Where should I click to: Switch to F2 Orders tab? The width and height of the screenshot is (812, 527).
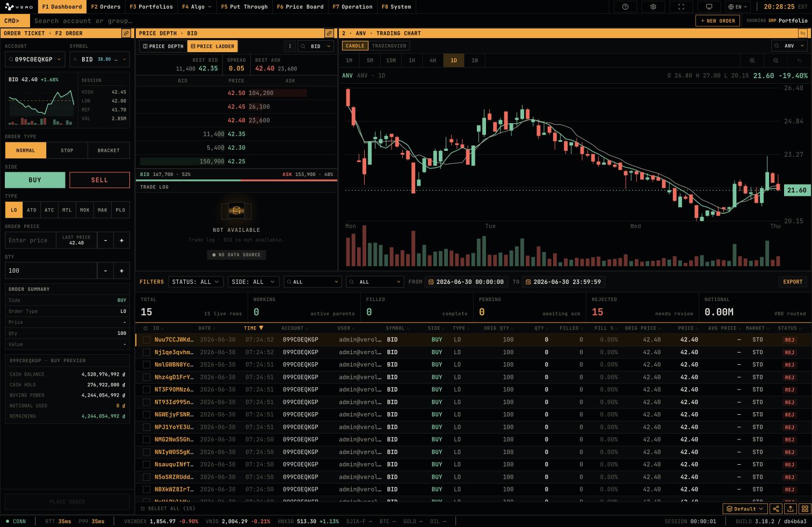click(x=106, y=7)
